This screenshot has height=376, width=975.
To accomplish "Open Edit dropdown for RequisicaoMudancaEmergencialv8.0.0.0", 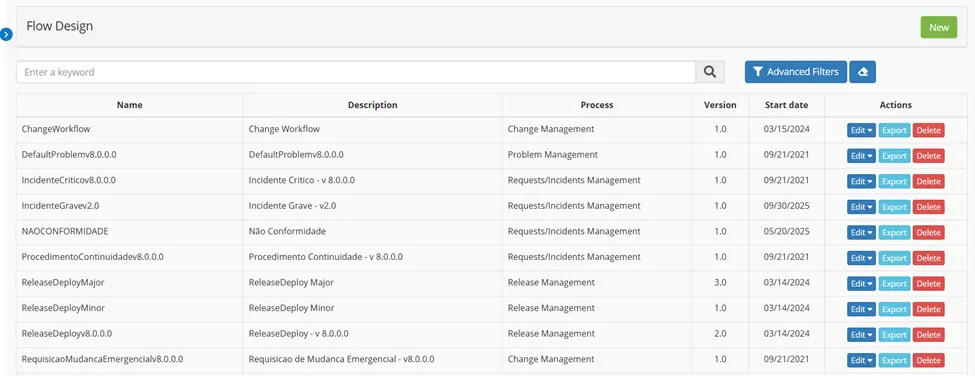I will coord(861,360).
